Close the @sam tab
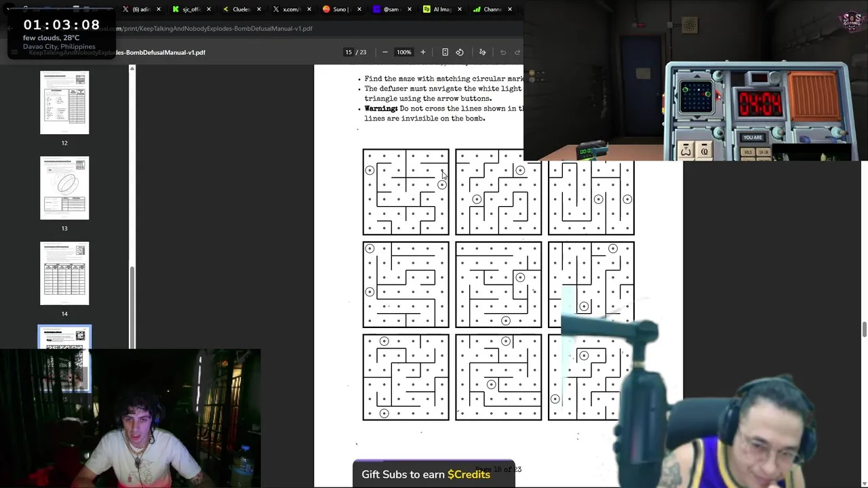The width and height of the screenshot is (868, 488). coord(410,9)
